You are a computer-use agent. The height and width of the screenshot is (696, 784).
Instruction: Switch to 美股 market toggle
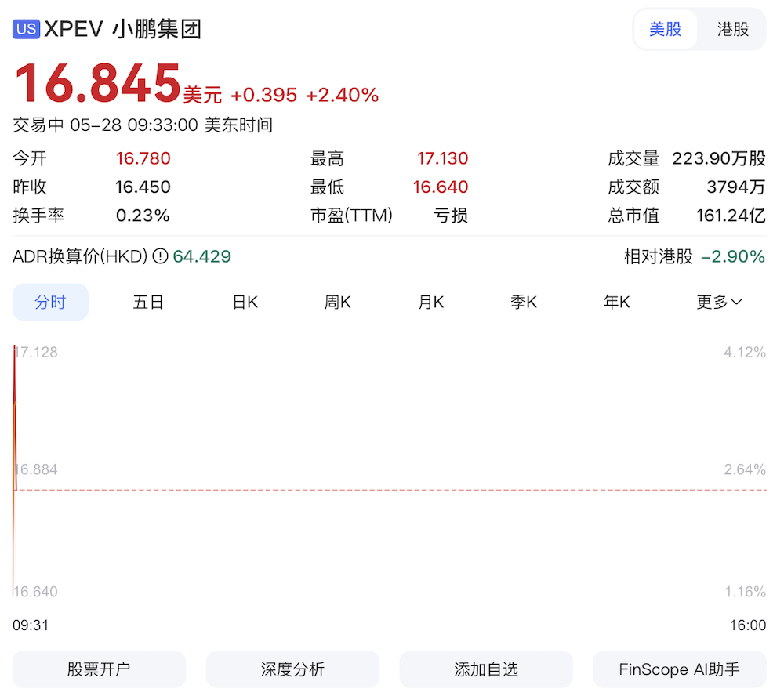666,29
